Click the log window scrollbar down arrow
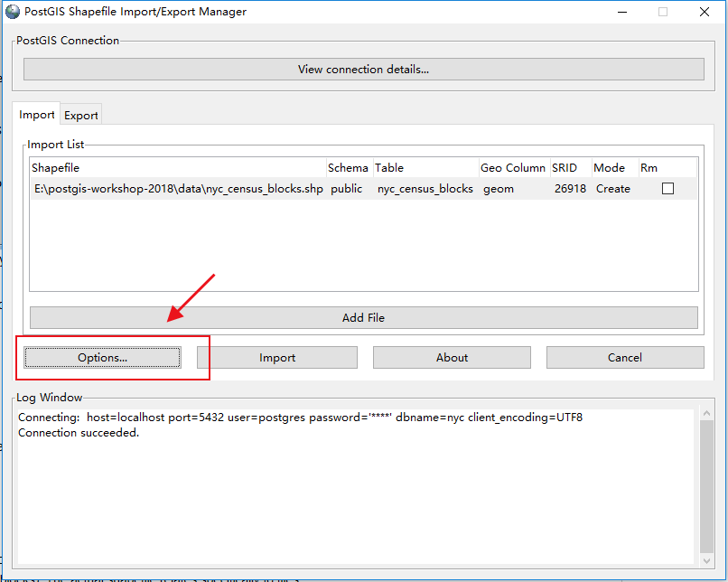 (x=706, y=560)
